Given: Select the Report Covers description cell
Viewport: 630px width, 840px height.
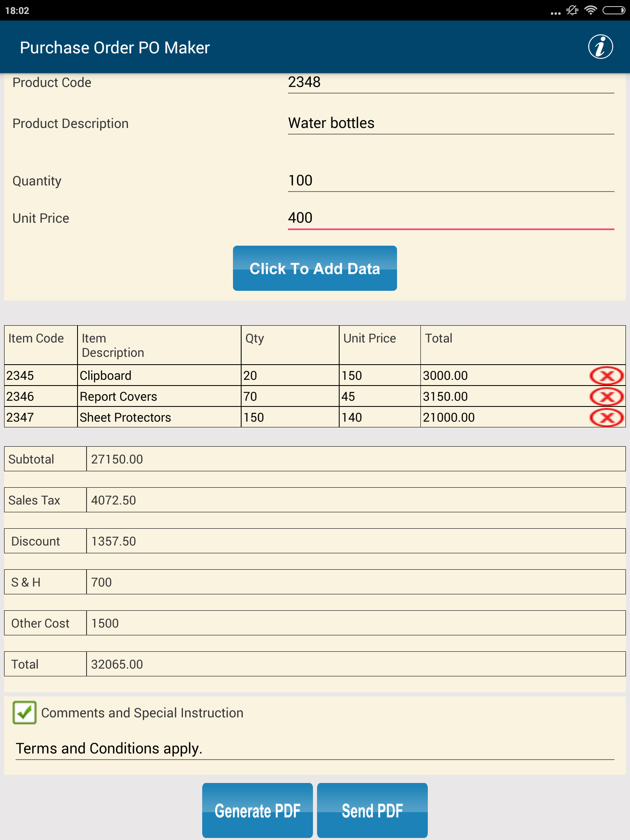Looking at the screenshot, I should tap(159, 396).
